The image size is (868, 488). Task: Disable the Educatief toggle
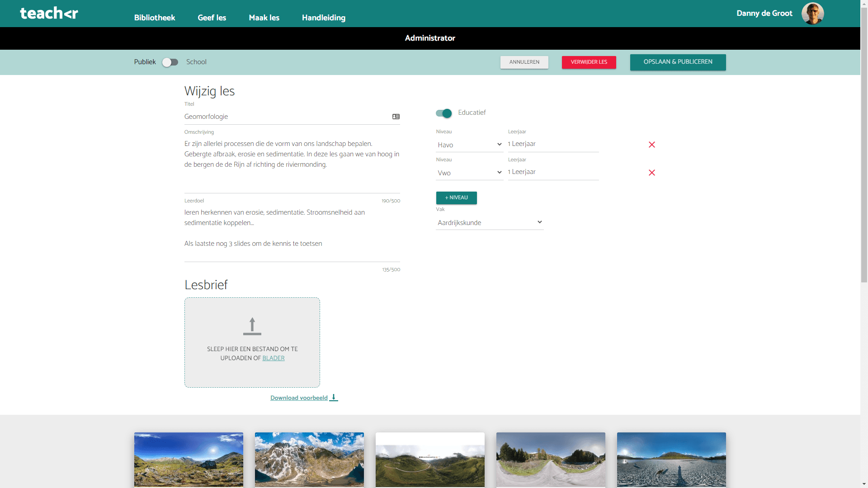pos(443,113)
